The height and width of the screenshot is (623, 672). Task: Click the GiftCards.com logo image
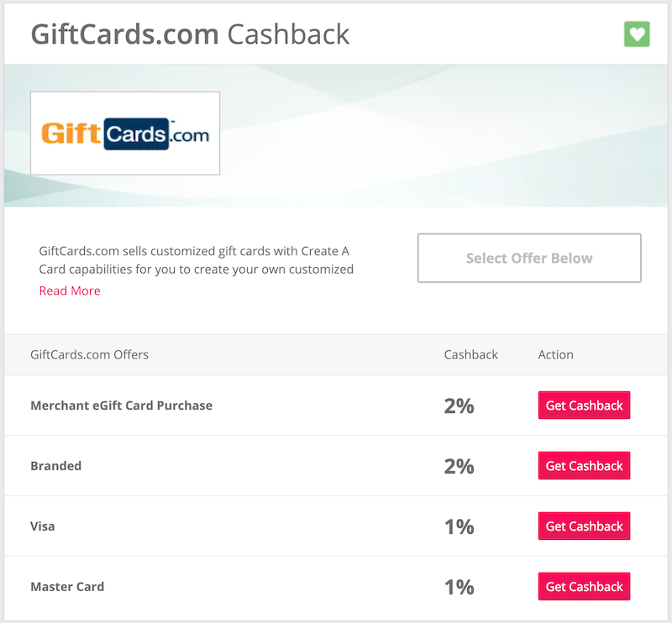pyautogui.click(x=125, y=133)
